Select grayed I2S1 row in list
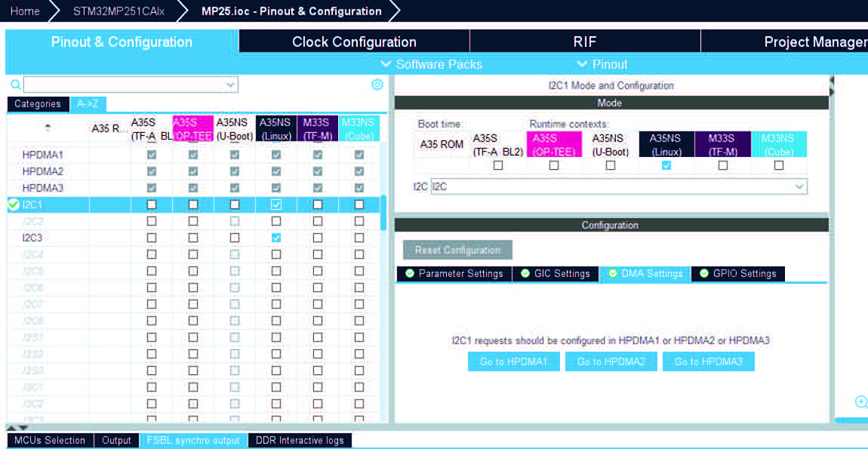 coord(193,337)
